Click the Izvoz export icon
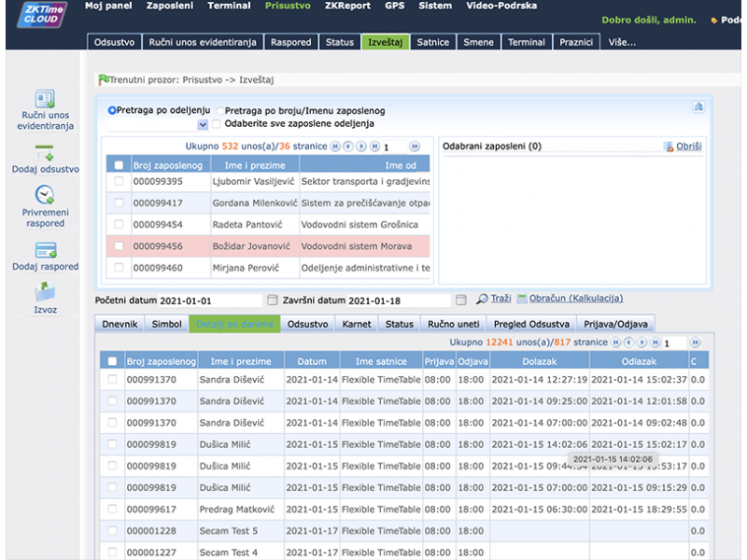Viewport: 747px width, 560px height. point(45,291)
